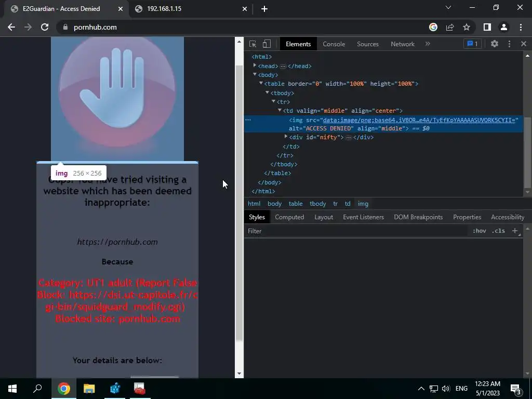Close the DevTools panel
The width and height of the screenshot is (532, 399).
pyautogui.click(x=524, y=44)
